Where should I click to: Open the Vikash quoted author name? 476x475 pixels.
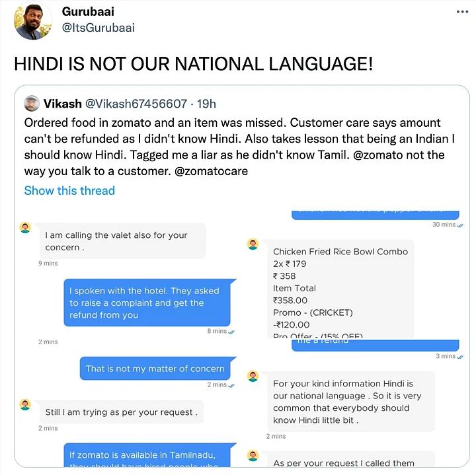coord(63,103)
